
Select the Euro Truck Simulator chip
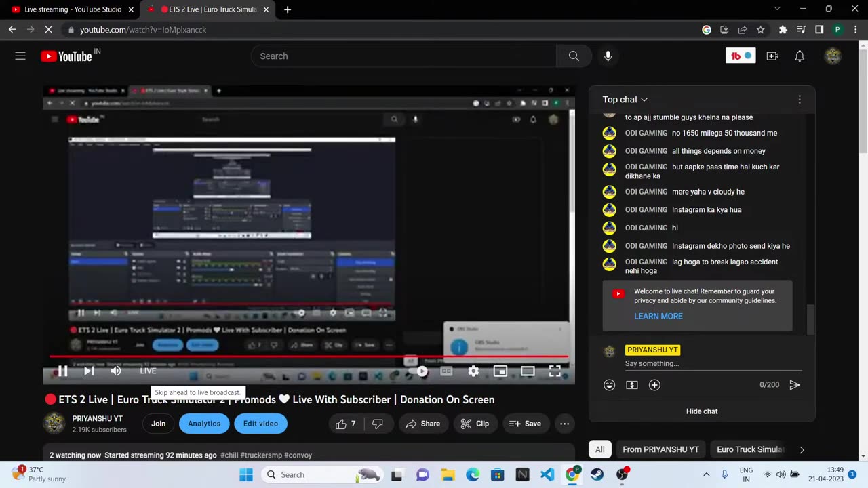click(750, 449)
